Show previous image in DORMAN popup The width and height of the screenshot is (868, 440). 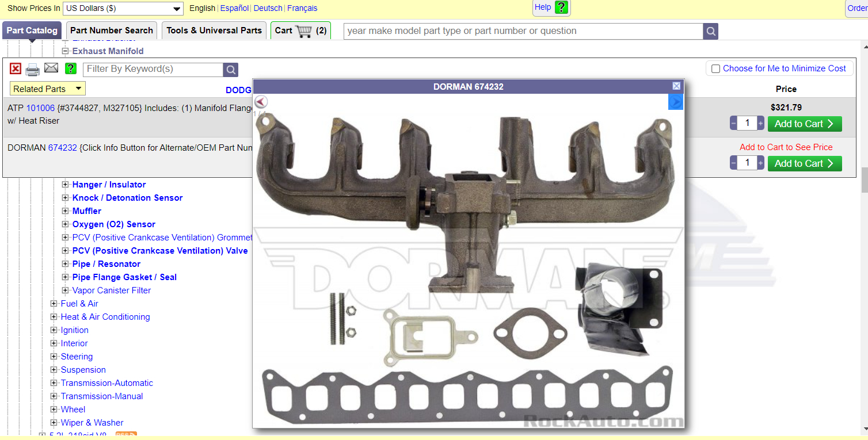[261, 102]
